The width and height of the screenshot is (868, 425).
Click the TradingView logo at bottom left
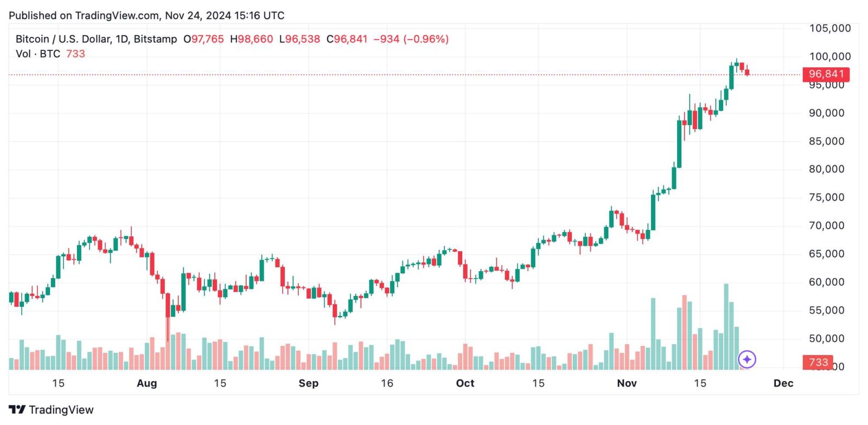51,410
